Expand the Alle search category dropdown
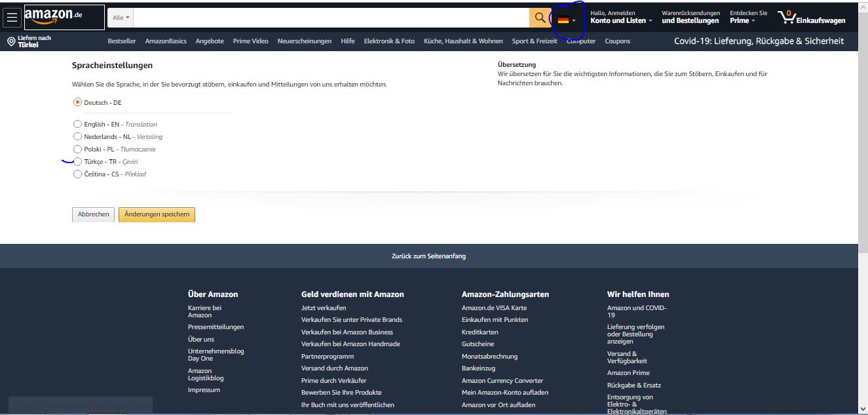868x415 pixels. (121, 18)
